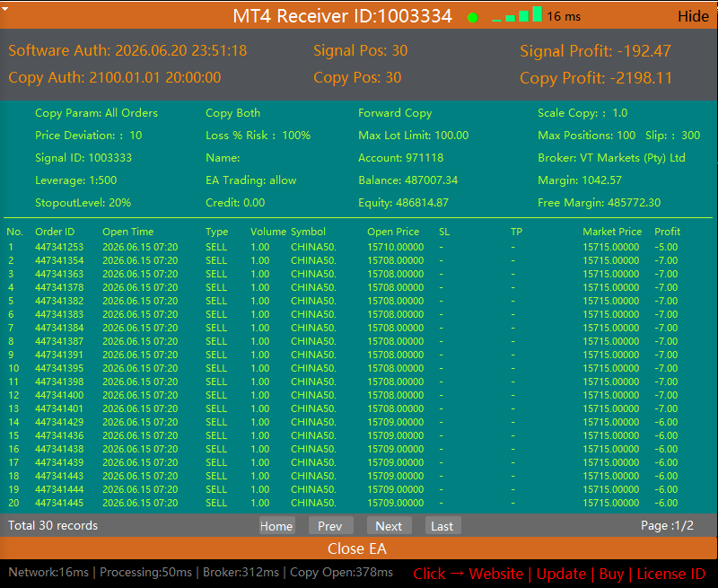Viewport: 718px width, 588px height.
Task: Click Copy Pos: 30 value
Action: click(x=357, y=77)
